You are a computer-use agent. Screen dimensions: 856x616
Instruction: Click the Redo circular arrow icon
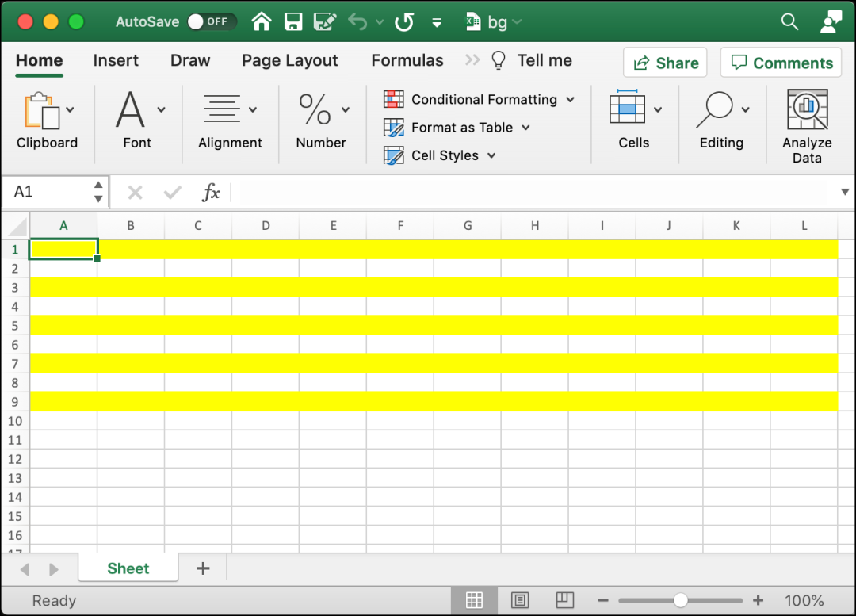click(x=404, y=22)
